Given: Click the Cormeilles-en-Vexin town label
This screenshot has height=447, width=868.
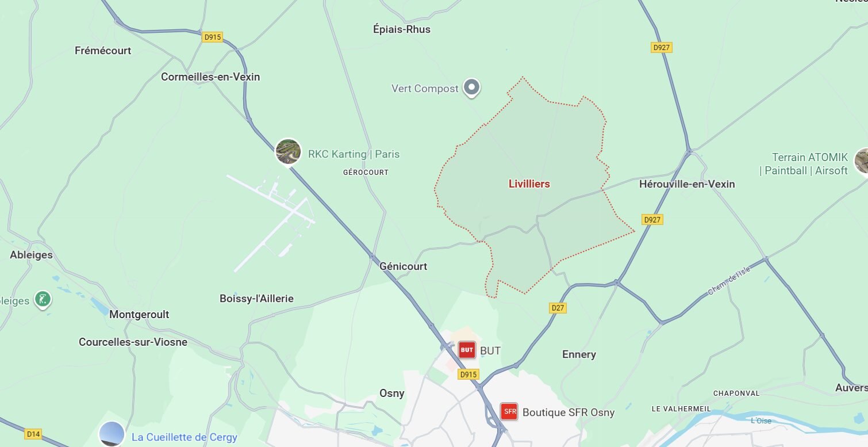Looking at the screenshot, I should point(210,77).
